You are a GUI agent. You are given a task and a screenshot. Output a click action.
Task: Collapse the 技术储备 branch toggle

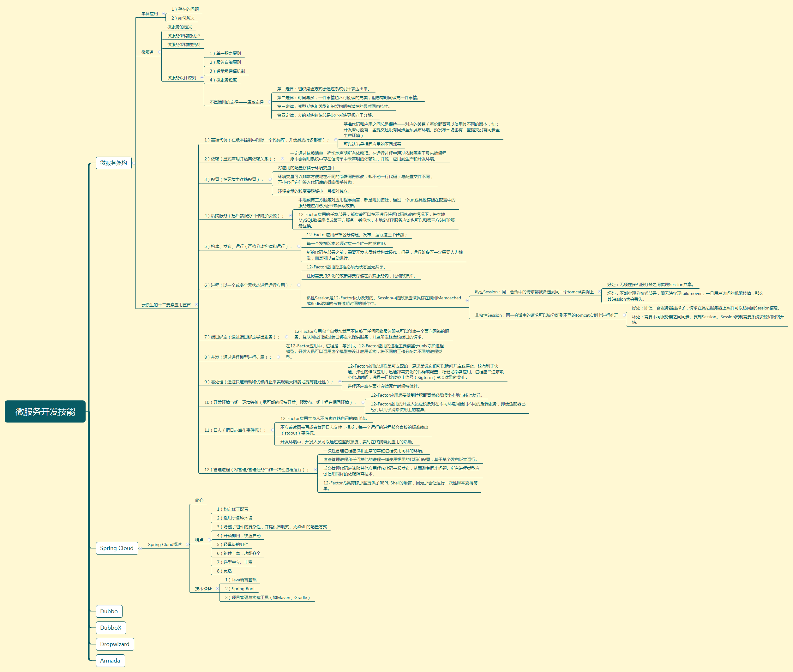pos(217,589)
